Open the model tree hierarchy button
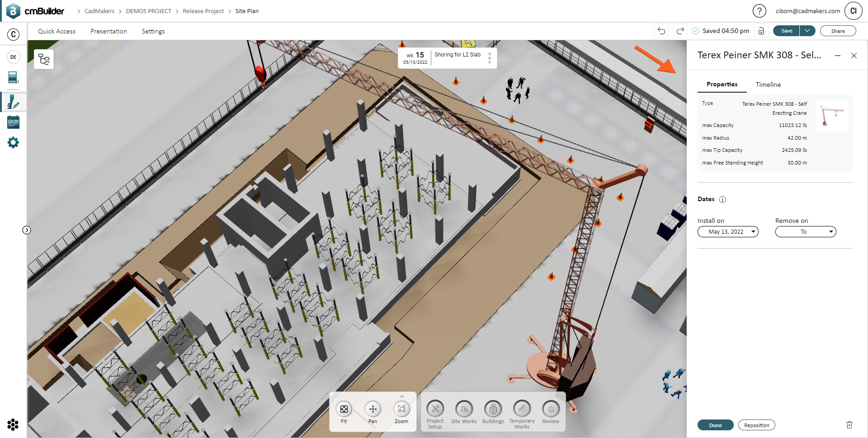Screen dimensions: 868x438 click(44, 59)
